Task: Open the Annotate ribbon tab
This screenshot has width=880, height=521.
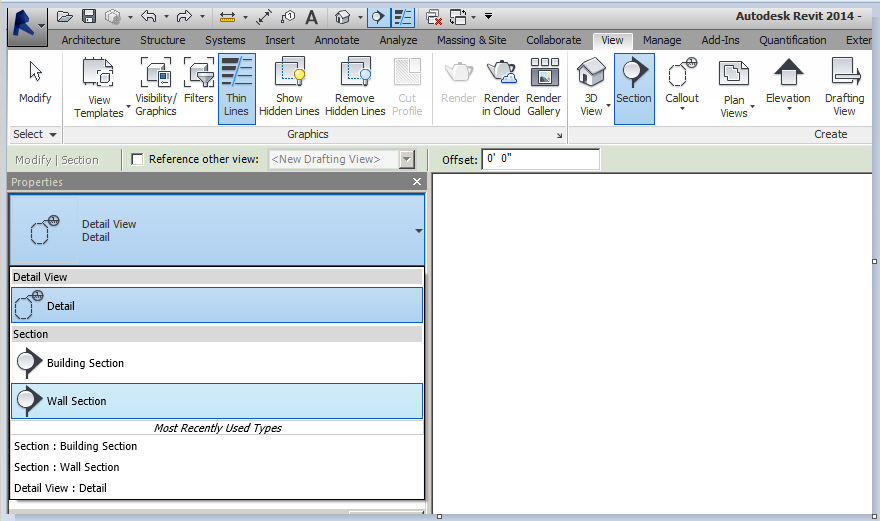Action: pyautogui.click(x=337, y=40)
